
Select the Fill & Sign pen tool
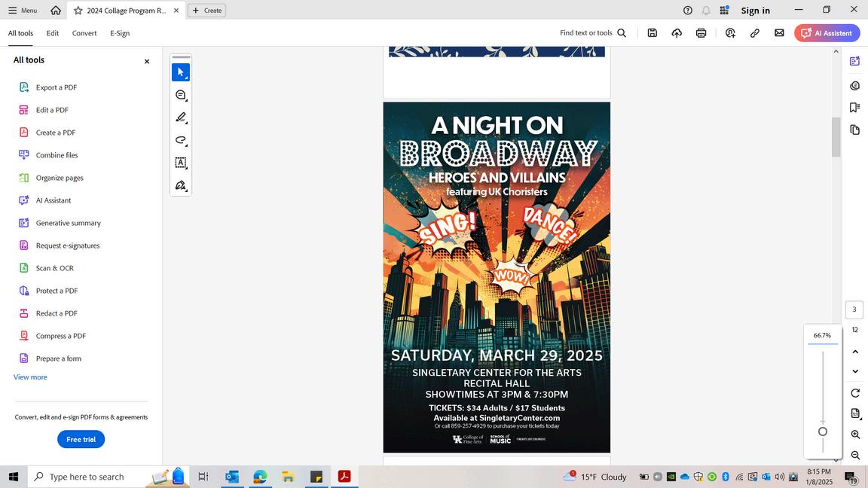pyautogui.click(x=181, y=185)
